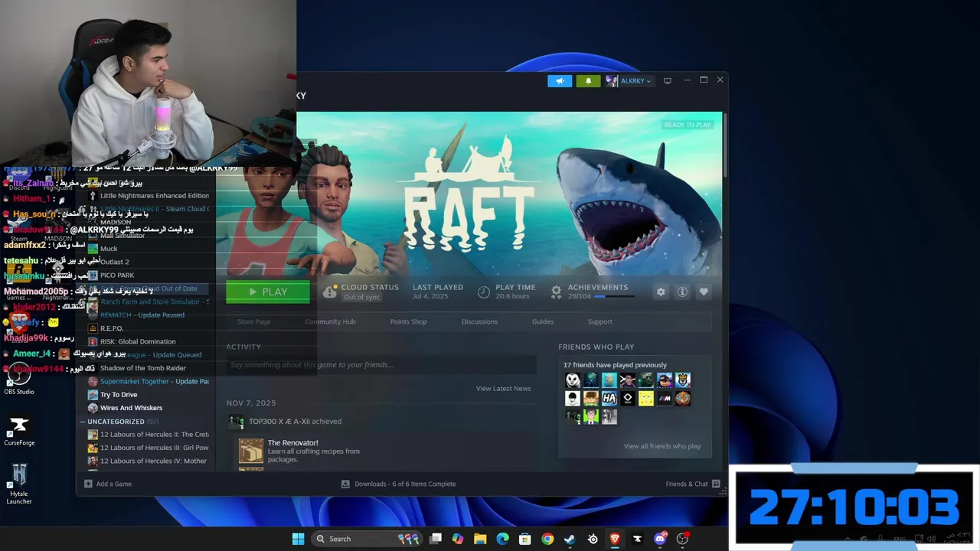Open Support tab

599,321
